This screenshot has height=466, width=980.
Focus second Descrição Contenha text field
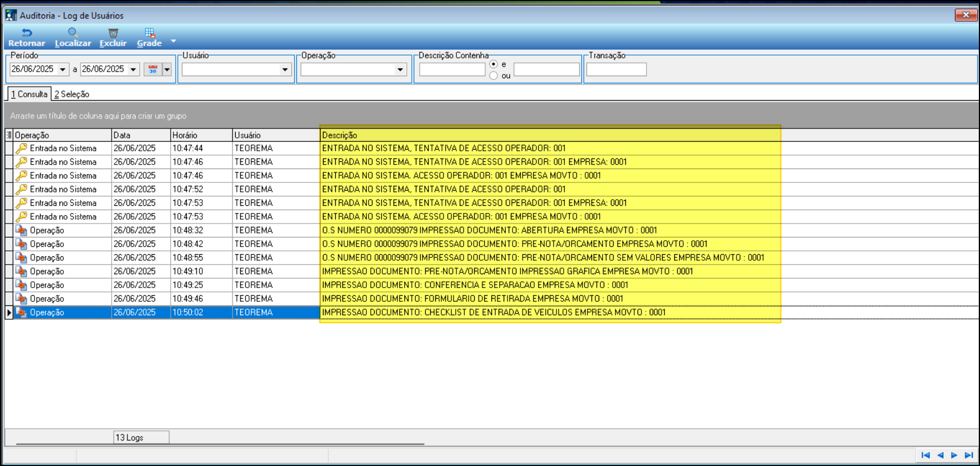point(546,70)
